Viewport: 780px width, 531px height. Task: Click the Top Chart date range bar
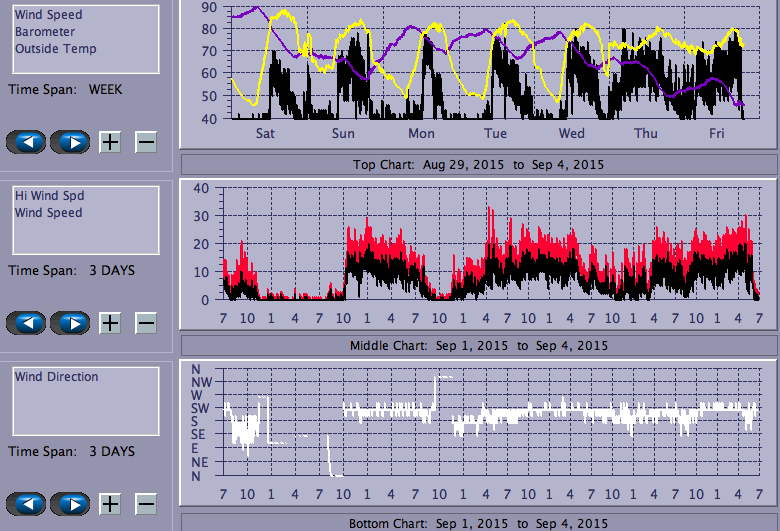click(x=478, y=164)
